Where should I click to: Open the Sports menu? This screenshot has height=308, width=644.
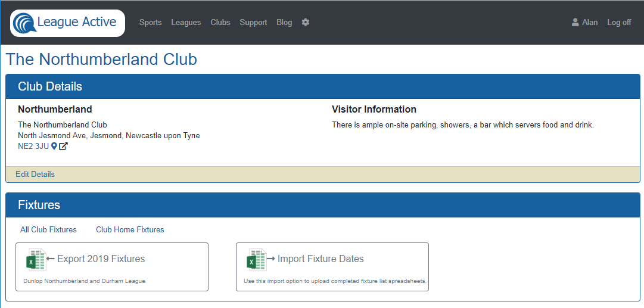point(150,22)
